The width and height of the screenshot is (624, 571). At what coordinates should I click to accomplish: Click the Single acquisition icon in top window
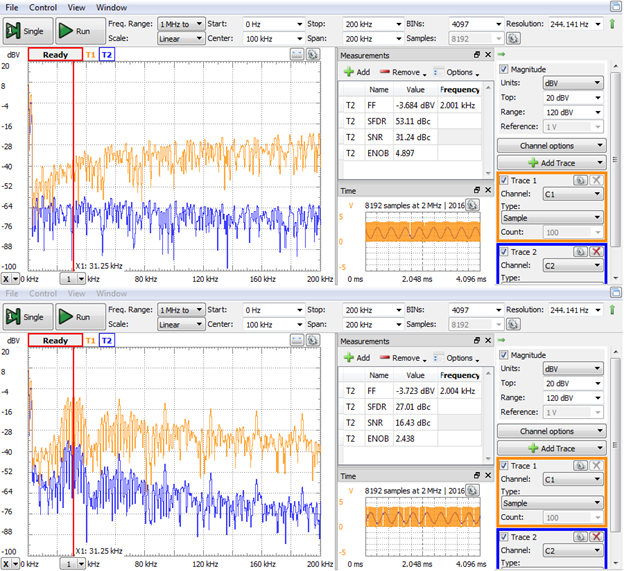point(13,31)
